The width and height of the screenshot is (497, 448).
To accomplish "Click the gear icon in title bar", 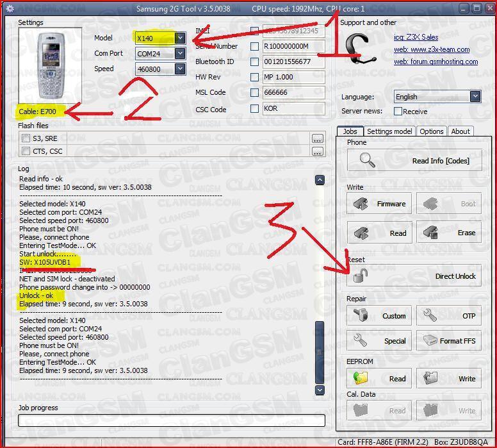I will [10, 8].
